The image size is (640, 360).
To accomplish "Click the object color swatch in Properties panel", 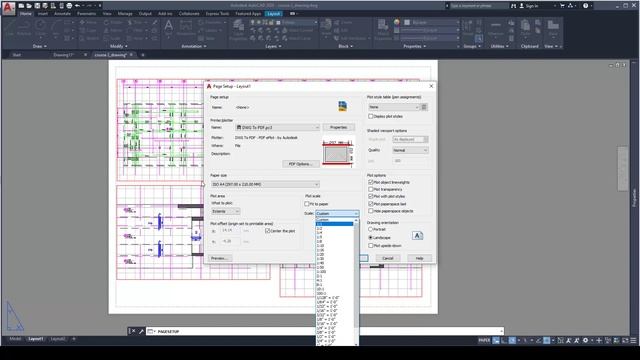I will coord(407,22).
